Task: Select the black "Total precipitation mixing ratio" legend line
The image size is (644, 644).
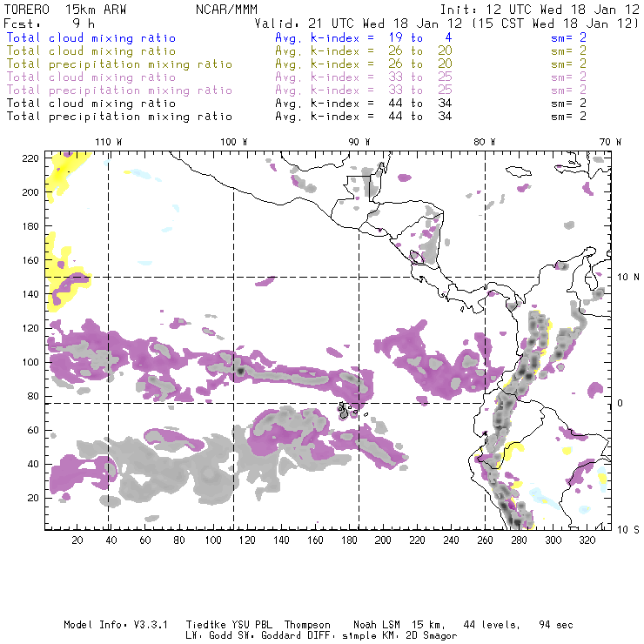Action: point(119,117)
